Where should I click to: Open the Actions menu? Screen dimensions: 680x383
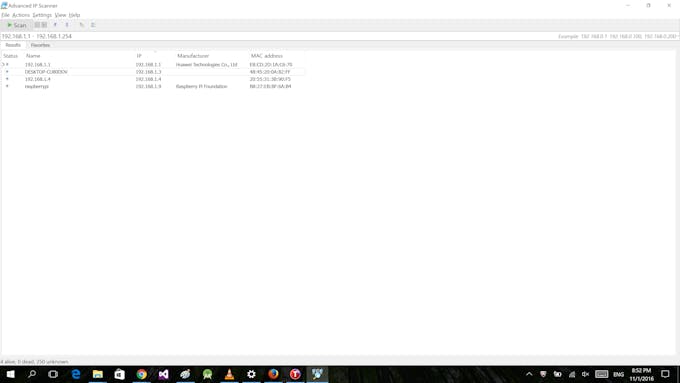[21, 15]
